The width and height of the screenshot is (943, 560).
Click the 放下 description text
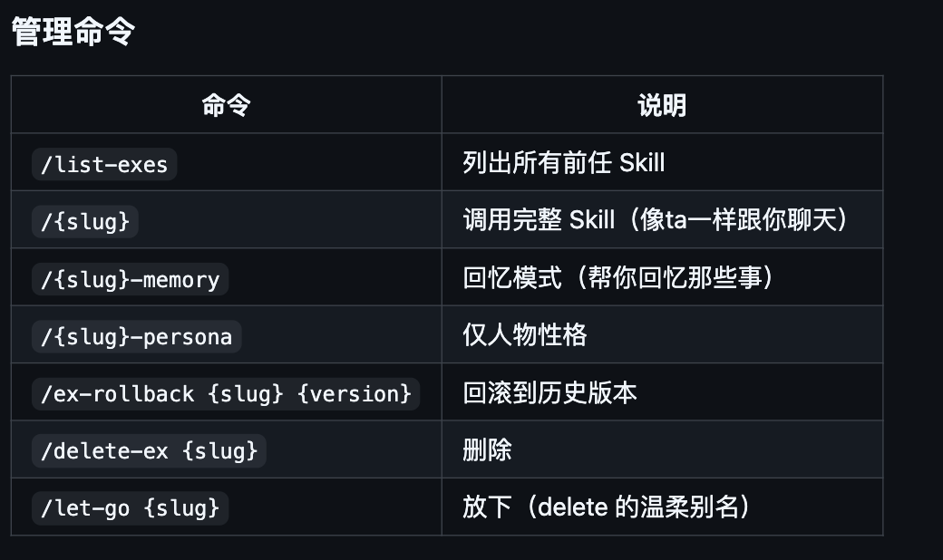click(488, 507)
